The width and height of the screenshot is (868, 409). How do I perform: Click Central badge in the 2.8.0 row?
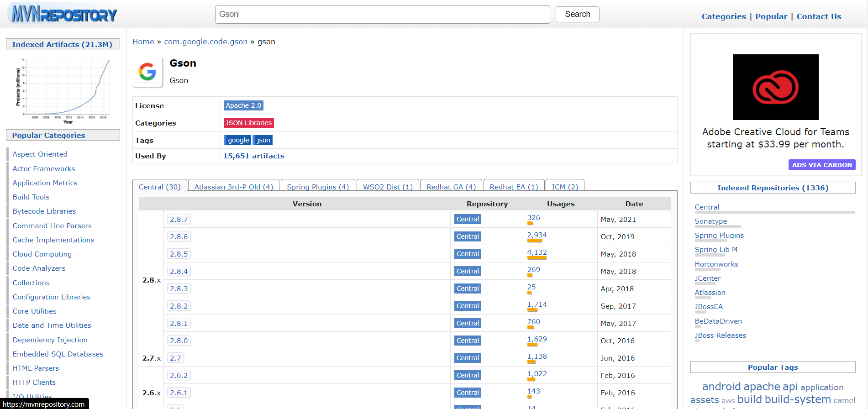point(468,341)
